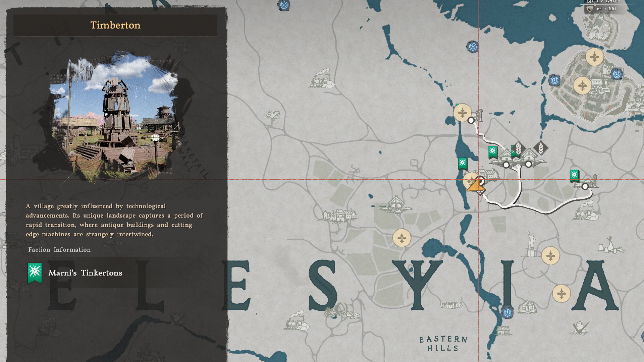Click the left wheat diamond icon
This screenshot has height=362, width=644.
[x=518, y=148]
